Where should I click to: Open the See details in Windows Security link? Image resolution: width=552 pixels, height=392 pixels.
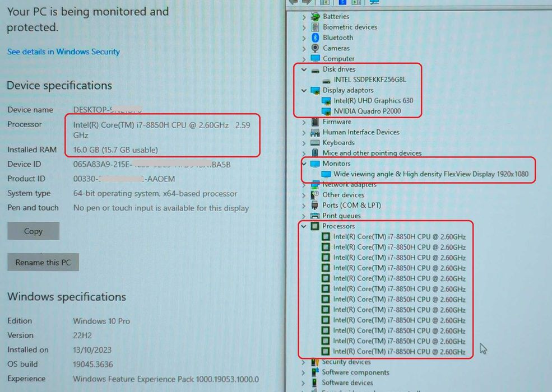point(64,52)
